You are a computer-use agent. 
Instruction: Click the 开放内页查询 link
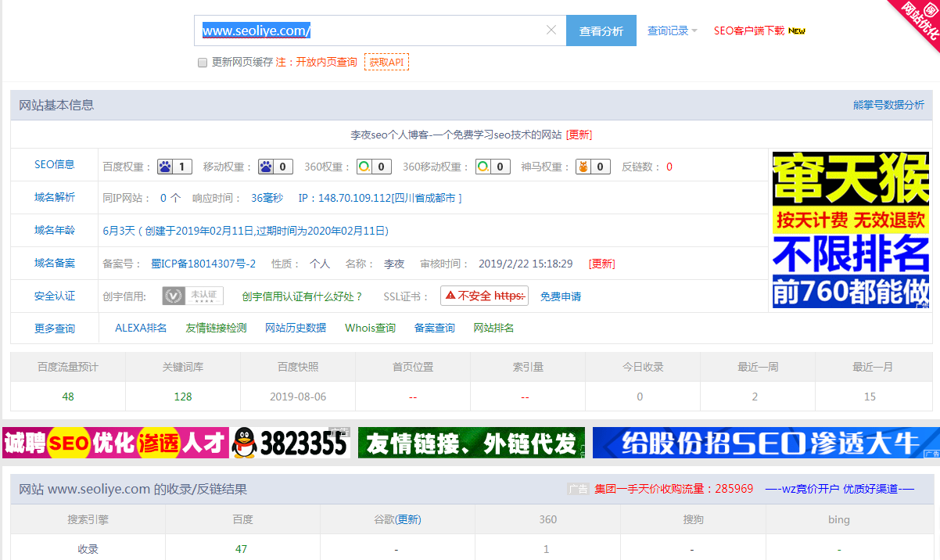(326, 62)
